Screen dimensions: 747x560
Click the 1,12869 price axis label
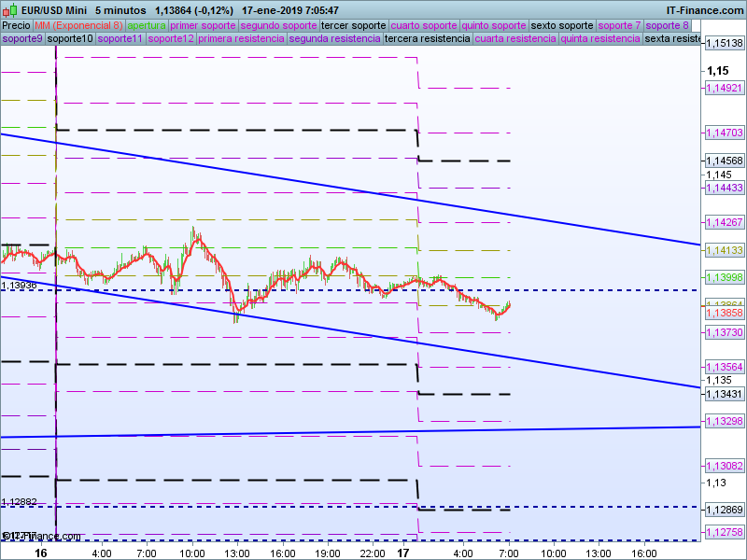point(723,510)
